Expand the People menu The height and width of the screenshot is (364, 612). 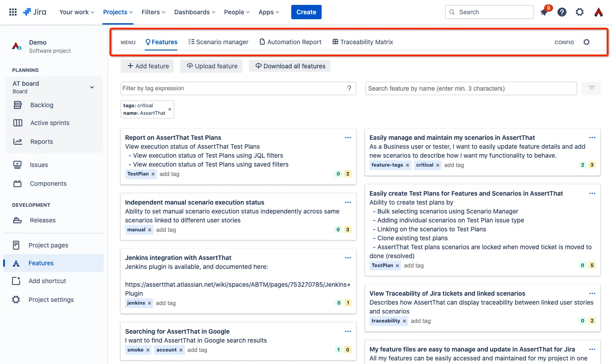(x=237, y=12)
